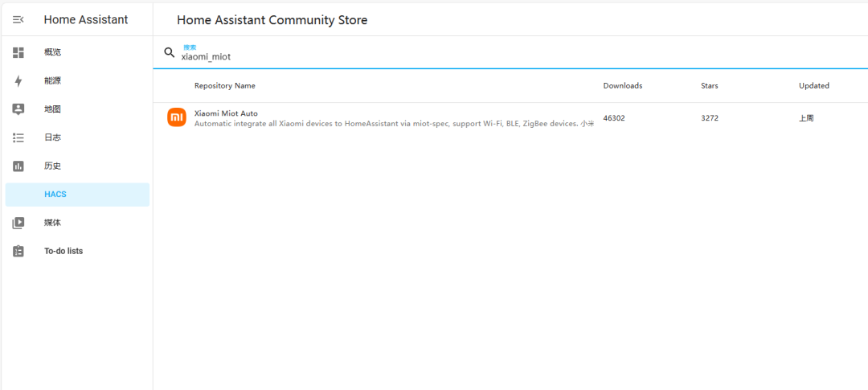868x390 pixels.
Task: Click the Xiaomi Mi orange logo
Action: (x=177, y=117)
